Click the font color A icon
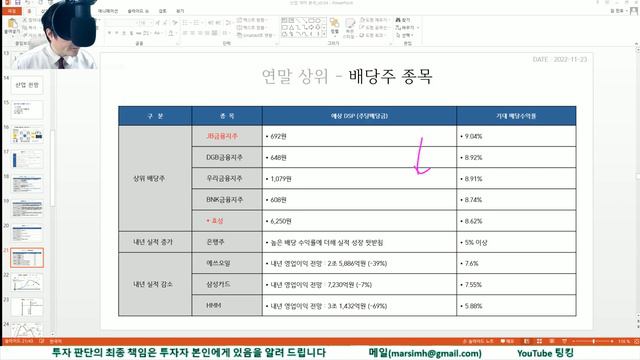This screenshot has width=640, height=360. [x=171, y=33]
